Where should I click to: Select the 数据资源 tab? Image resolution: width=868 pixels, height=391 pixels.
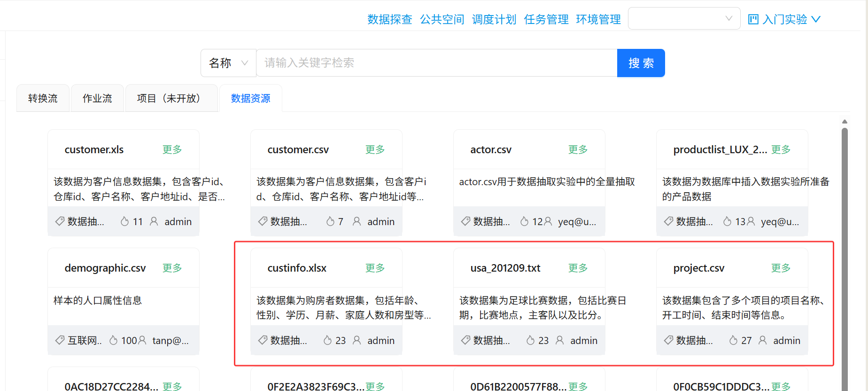click(x=250, y=98)
